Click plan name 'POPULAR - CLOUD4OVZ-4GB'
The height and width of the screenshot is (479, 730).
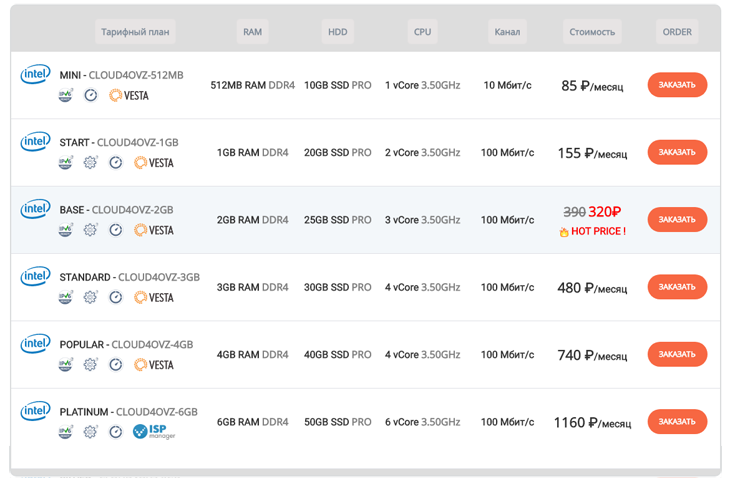[x=126, y=344]
